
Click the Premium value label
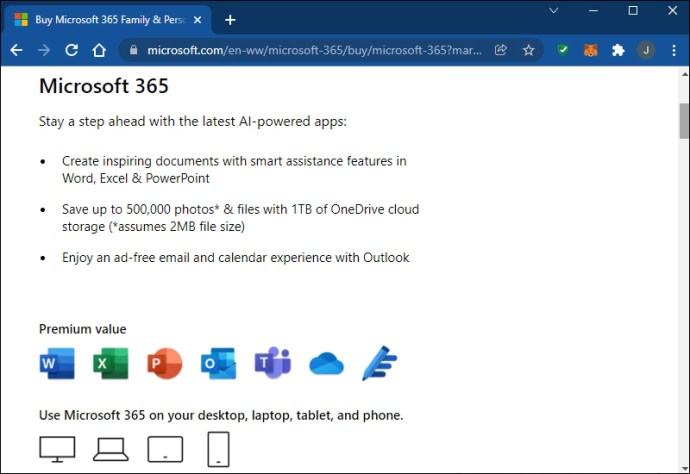click(x=83, y=329)
